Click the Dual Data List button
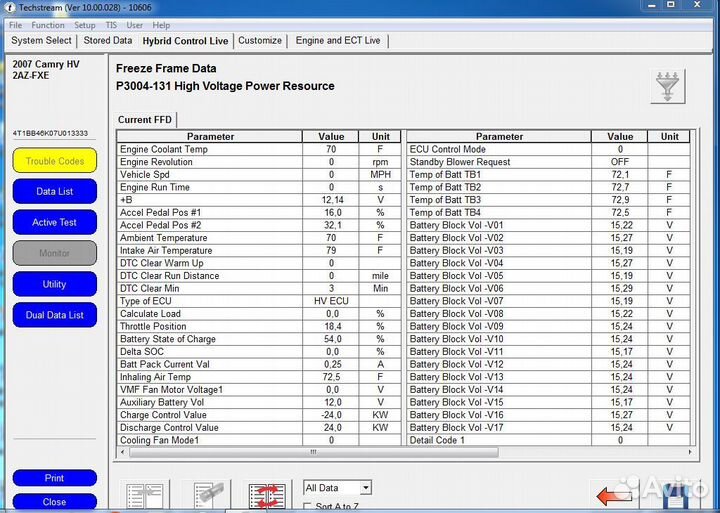Image resolution: width=720 pixels, height=513 pixels. pyautogui.click(x=54, y=315)
